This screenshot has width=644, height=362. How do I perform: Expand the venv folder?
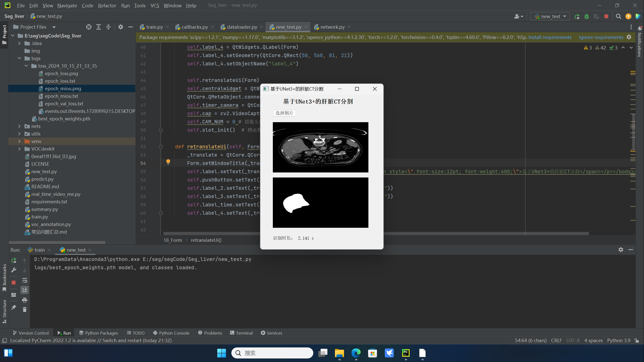(x=19, y=141)
